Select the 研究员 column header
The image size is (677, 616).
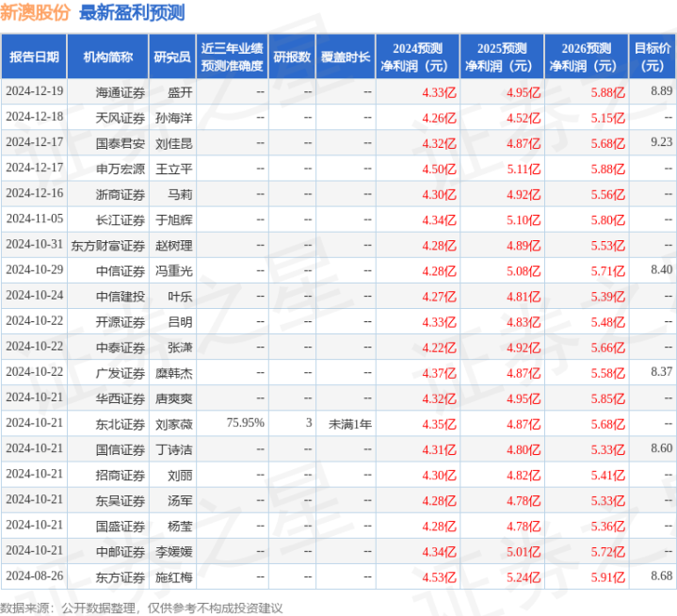pos(172,57)
